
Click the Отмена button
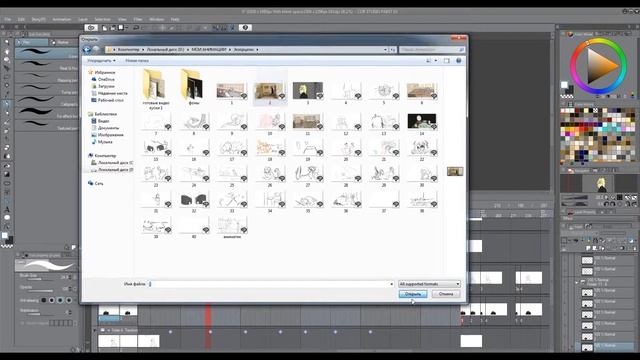(446, 294)
